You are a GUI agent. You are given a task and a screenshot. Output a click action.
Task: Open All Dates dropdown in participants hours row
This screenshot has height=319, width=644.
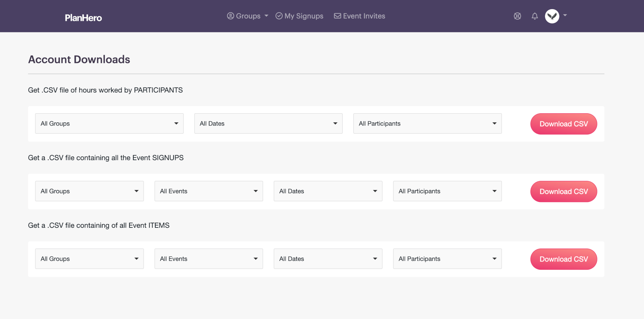[x=268, y=124]
